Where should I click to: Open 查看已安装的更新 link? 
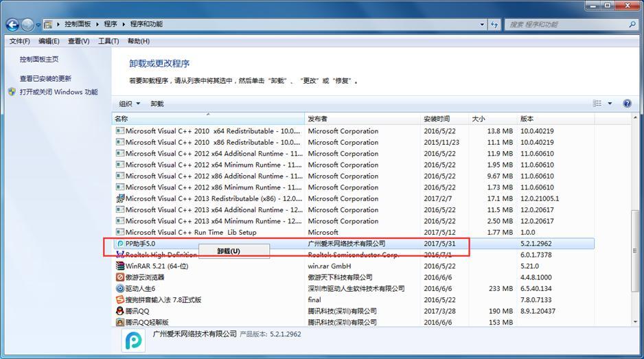[45, 78]
